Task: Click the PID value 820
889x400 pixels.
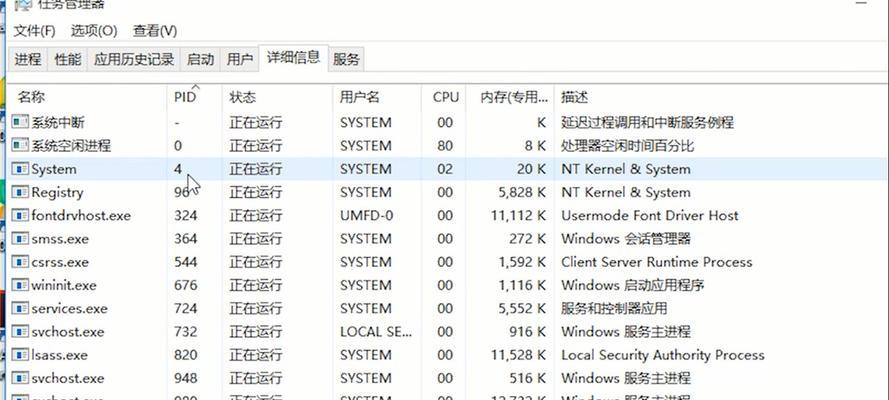Action: pos(186,355)
